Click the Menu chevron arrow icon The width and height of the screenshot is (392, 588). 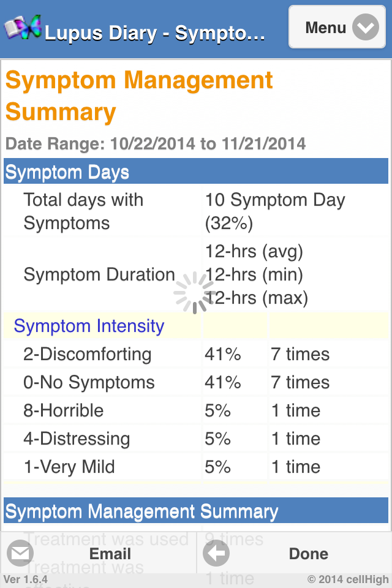(x=366, y=28)
